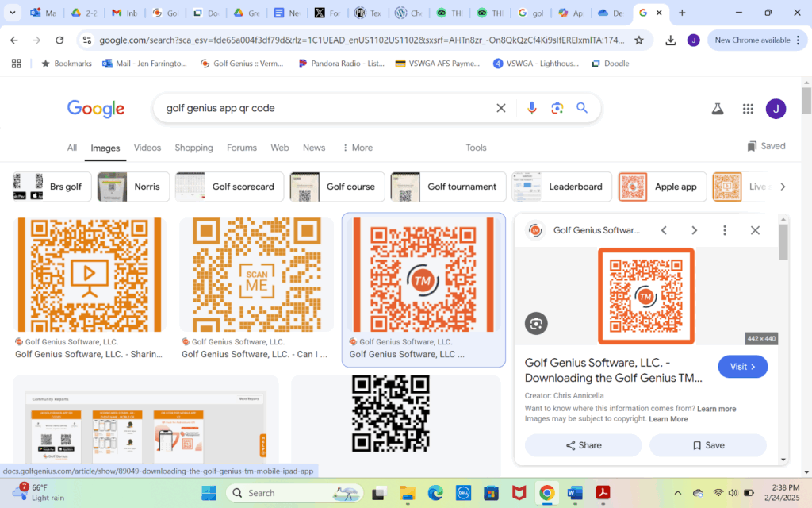Open preview panel three-dot options menu
This screenshot has width=812, height=508.
tap(725, 230)
